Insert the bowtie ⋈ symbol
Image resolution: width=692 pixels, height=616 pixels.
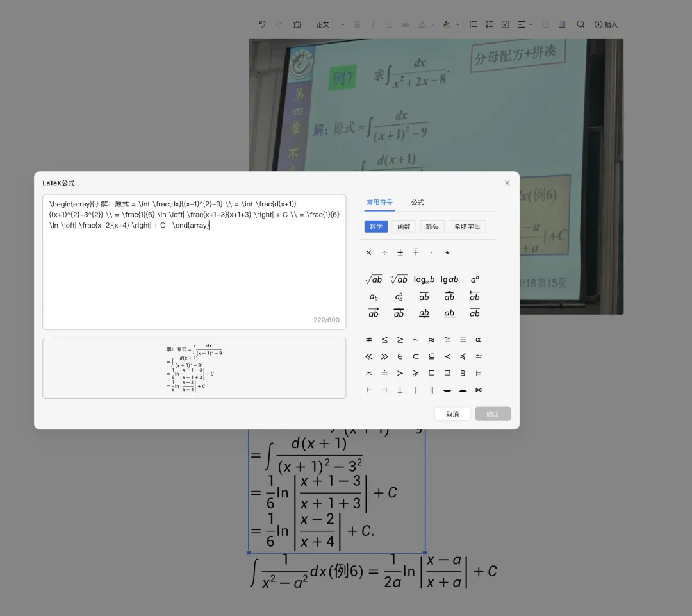(479, 390)
